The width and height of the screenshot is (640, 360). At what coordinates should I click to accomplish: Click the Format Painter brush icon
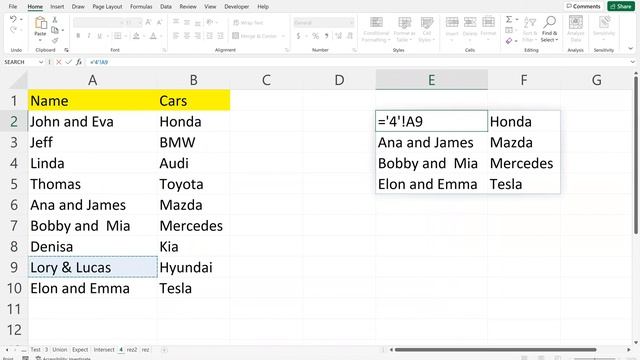coord(55,40)
